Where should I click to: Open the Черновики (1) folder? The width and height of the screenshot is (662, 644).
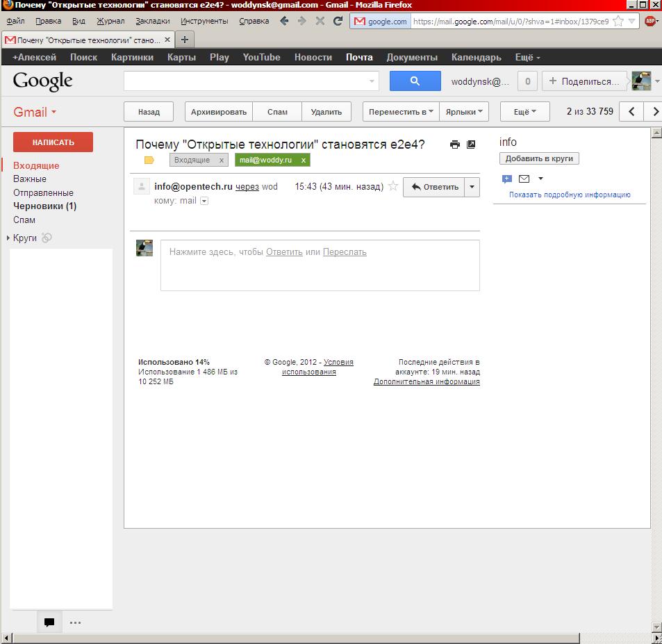pos(44,206)
